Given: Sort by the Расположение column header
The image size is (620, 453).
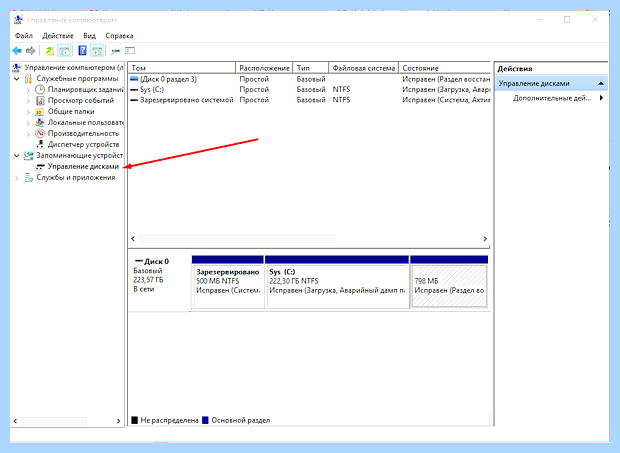Looking at the screenshot, I should pos(264,68).
